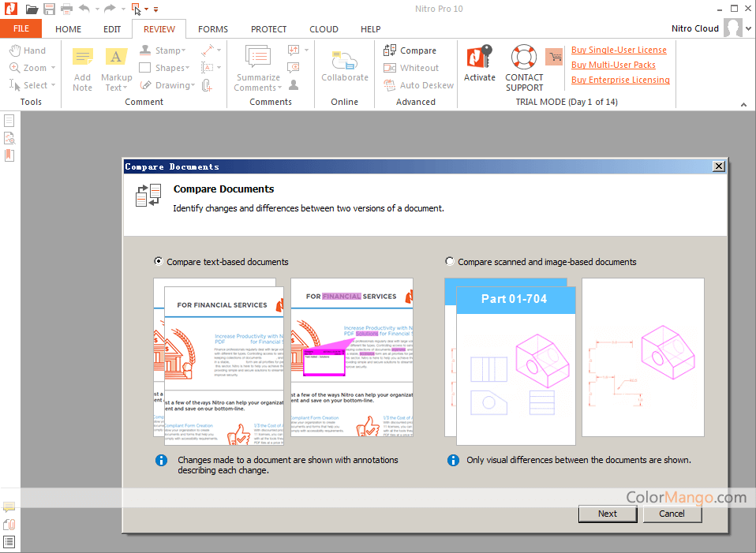Expand the Redo history dropdown arrow
The image size is (756, 553).
tap(123, 9)
